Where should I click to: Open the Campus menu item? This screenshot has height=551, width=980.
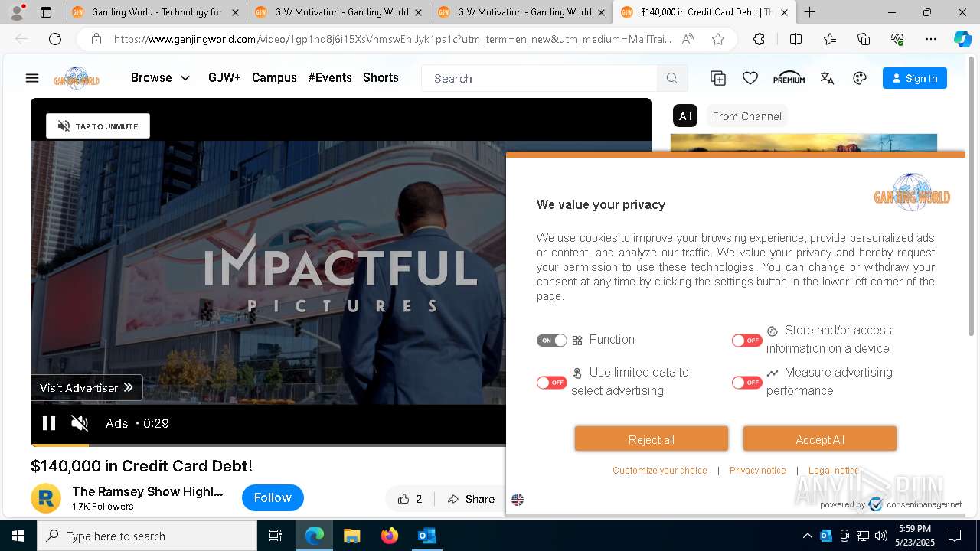click(274, 77)
